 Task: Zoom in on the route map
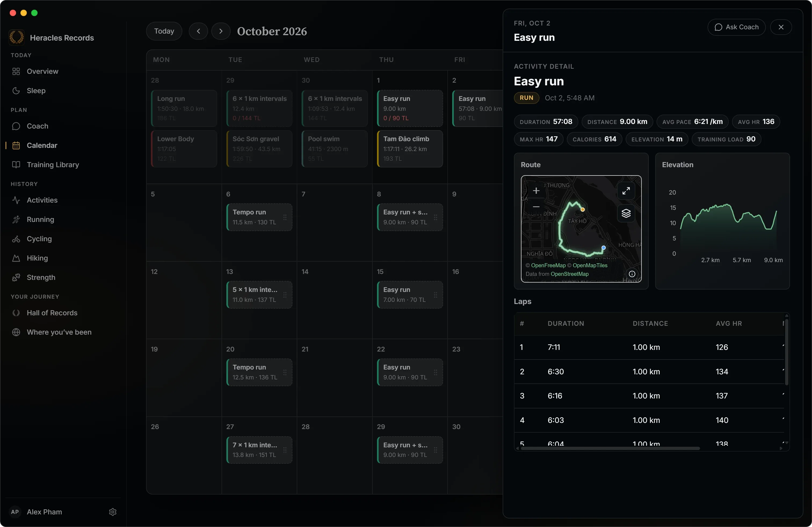[x=536, y=191]
